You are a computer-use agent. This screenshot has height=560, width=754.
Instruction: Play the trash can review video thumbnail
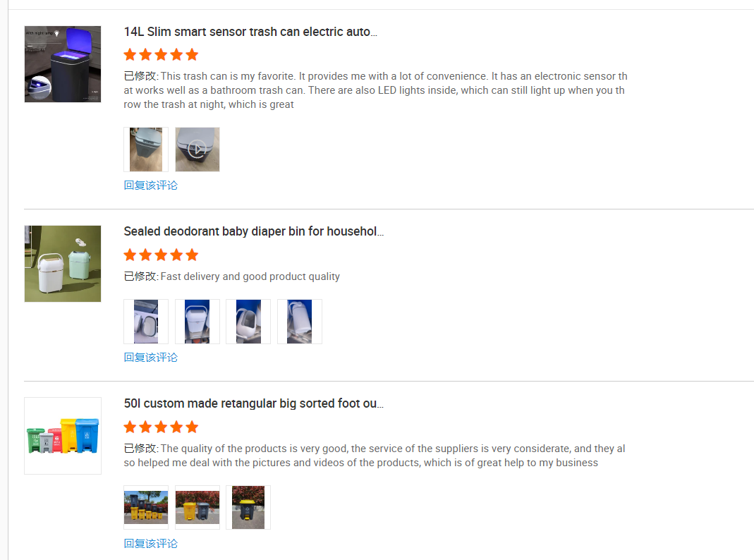coord(197,150)
